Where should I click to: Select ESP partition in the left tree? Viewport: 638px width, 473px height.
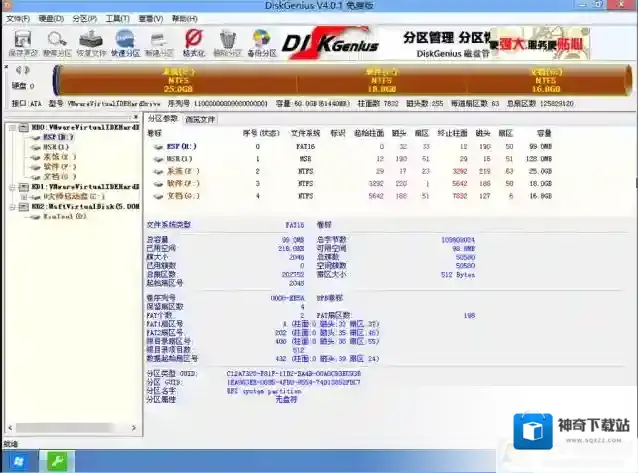point(57,138)
